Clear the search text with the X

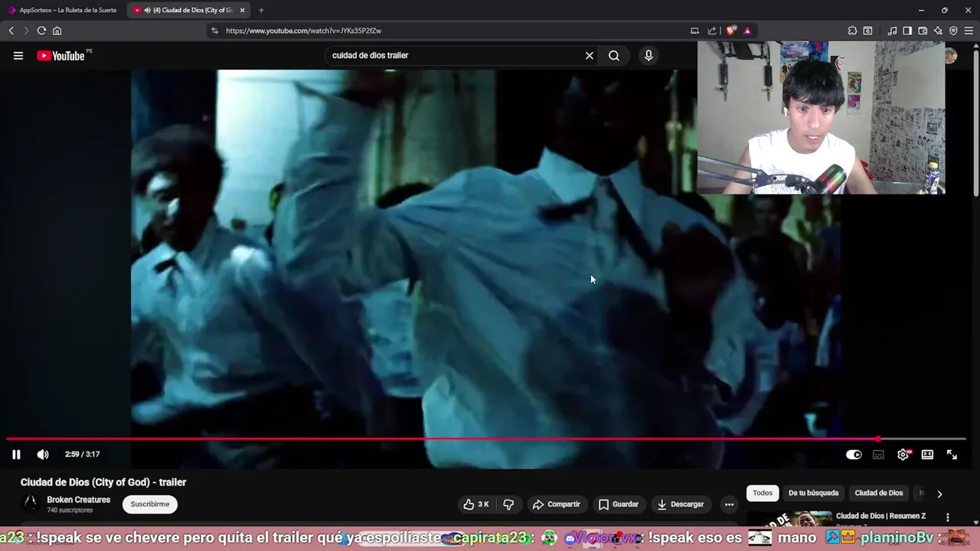pyautogui.click(x=590, y=55)
